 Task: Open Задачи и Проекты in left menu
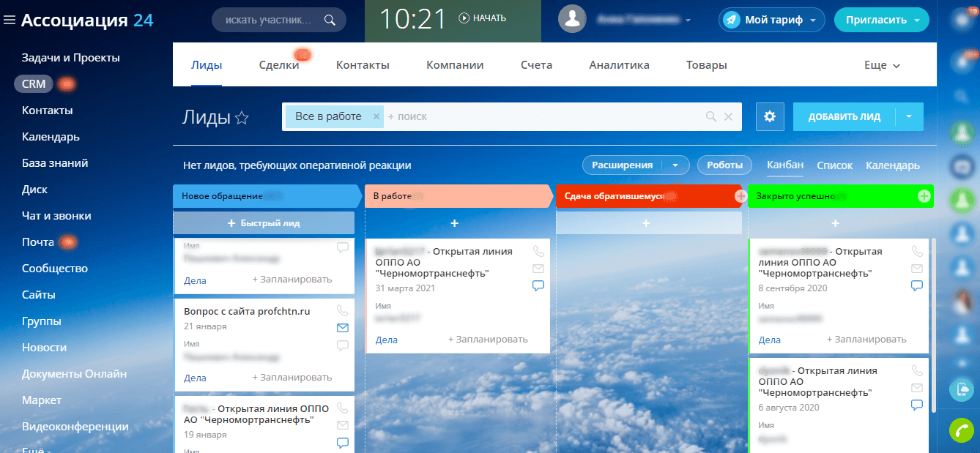pos(71,58)
